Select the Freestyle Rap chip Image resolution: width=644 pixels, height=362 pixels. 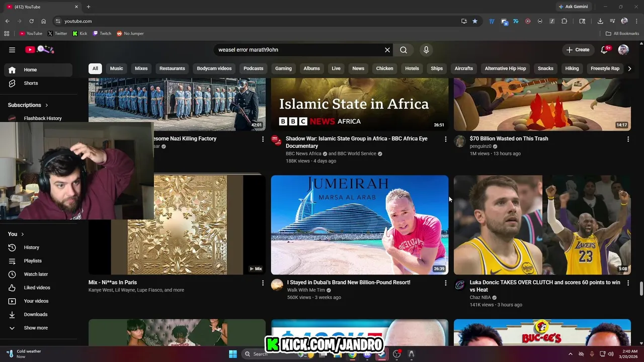tap(605, 68)
